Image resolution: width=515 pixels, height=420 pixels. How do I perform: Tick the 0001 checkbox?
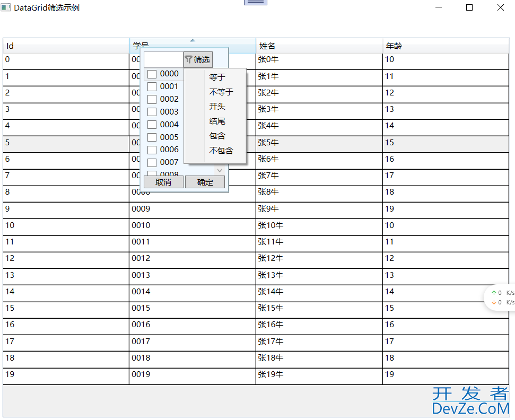click(x=152, y=86)
